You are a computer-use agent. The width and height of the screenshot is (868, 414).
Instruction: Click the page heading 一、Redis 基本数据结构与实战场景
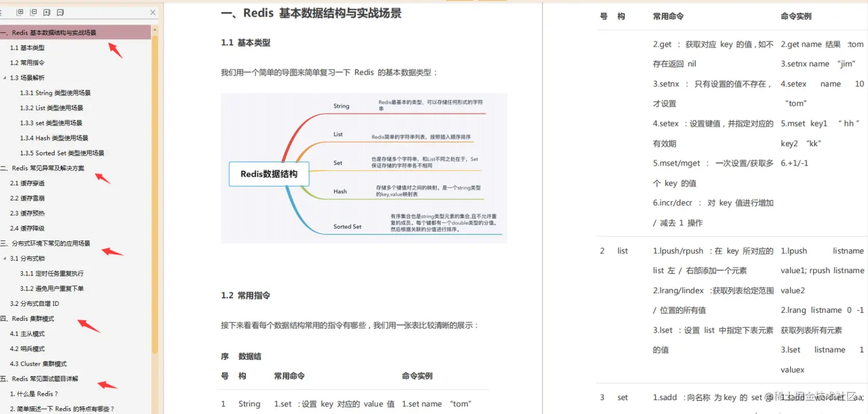pos(311,14)
